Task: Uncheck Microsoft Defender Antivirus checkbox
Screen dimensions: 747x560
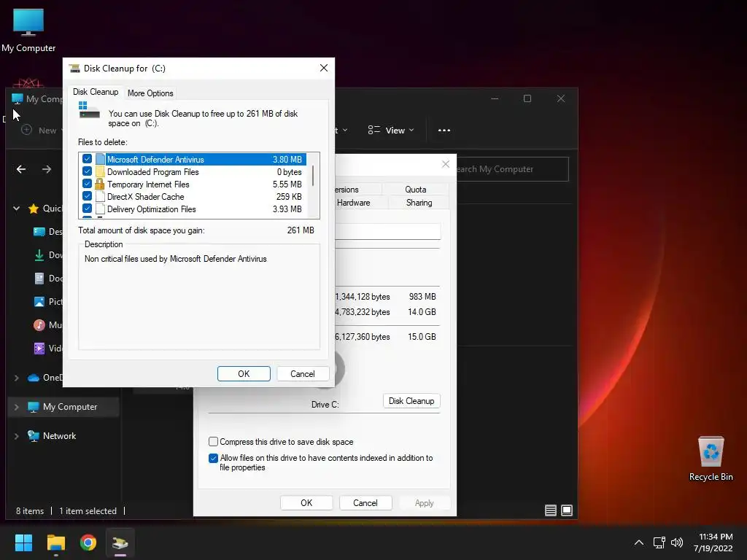Action: click(x=88, y=158)
